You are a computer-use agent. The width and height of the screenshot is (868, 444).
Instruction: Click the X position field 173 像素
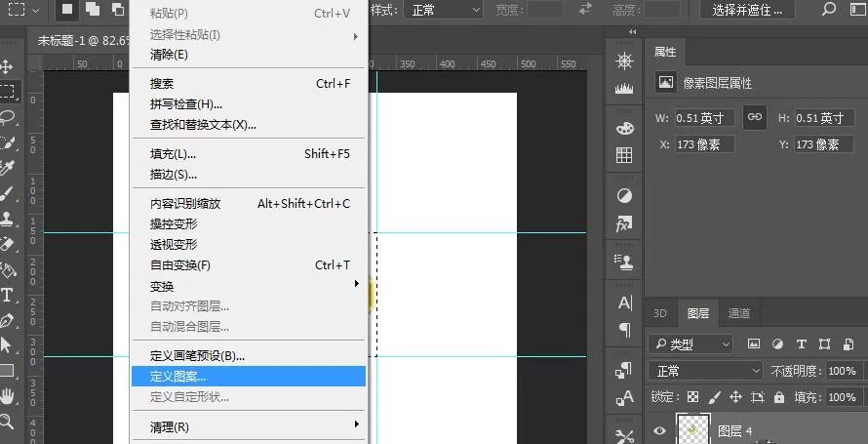[705, 144]
